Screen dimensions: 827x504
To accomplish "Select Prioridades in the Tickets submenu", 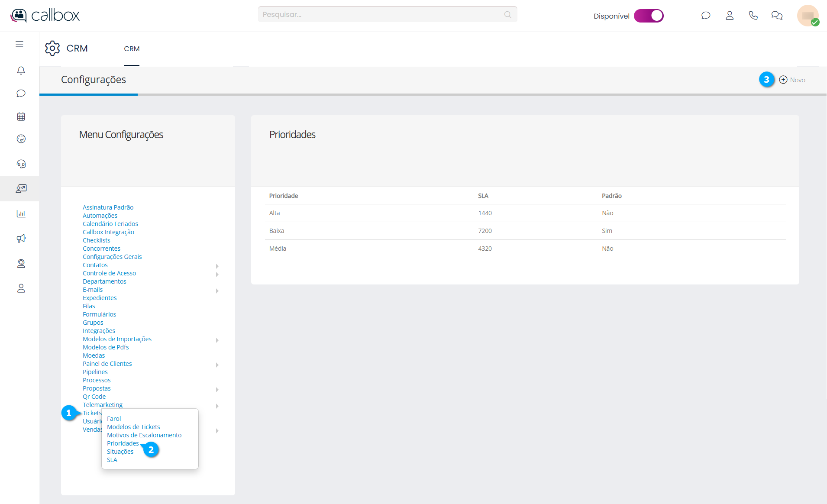I will click(123, 443).
